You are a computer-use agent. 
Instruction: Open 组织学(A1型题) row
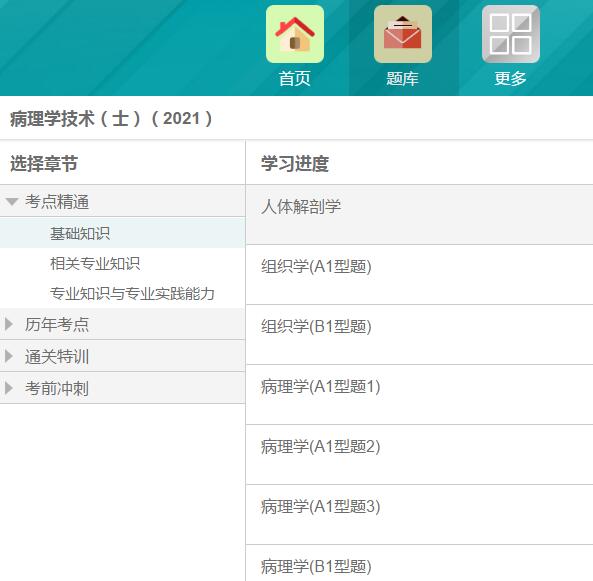[419, 275]
